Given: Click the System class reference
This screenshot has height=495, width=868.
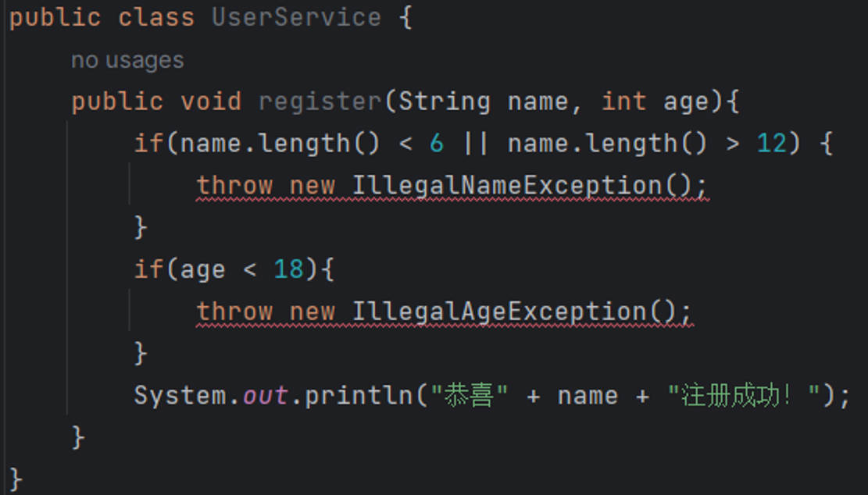Looking at the screenshot, I should click(x=180, y=396).
